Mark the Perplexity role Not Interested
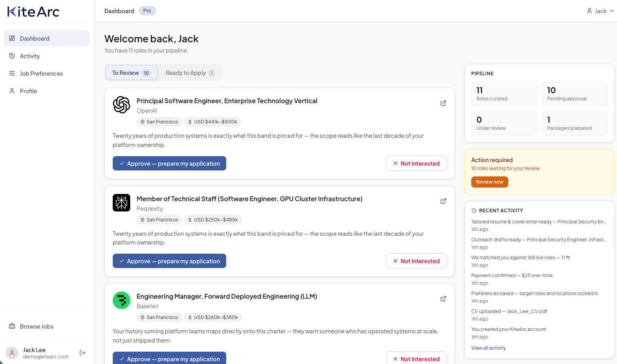 point(416,261)
